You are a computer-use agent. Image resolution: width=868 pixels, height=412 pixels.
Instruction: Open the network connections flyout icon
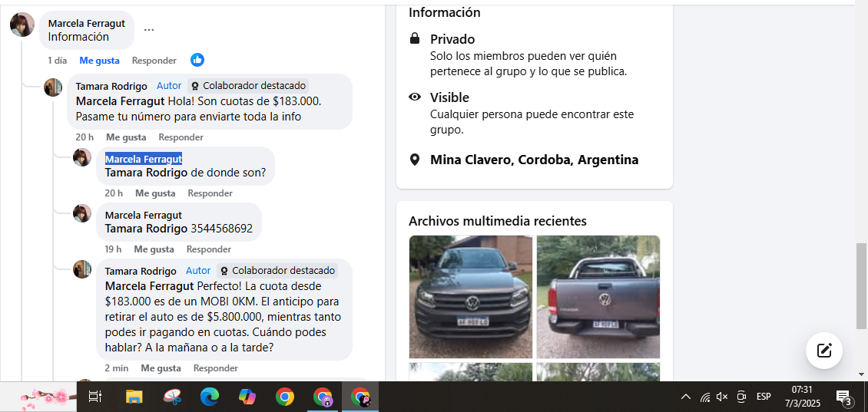coord(704,397)
